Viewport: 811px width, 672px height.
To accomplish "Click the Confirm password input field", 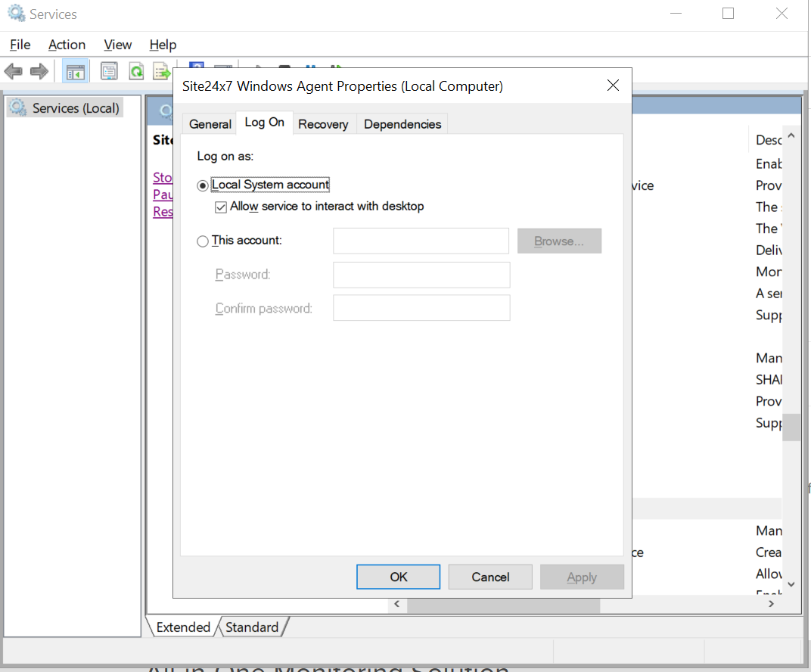I will tap(421, 308).
